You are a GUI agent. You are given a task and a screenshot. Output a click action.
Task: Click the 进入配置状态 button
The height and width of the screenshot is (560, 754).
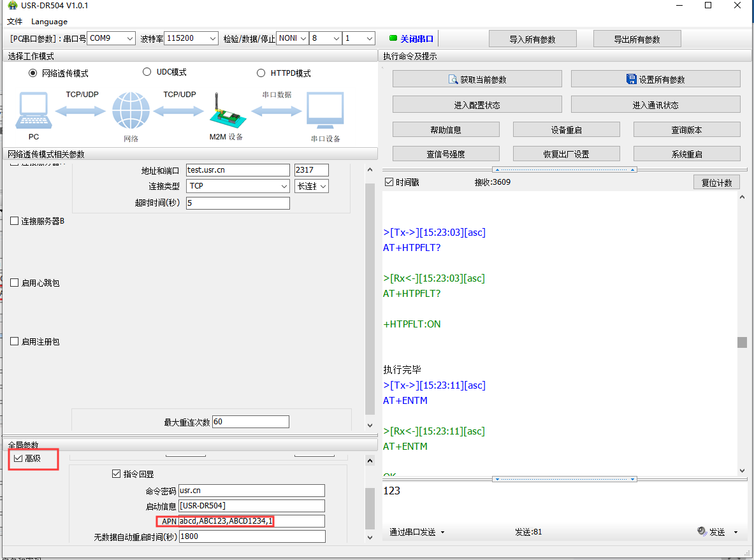[477, 104]
